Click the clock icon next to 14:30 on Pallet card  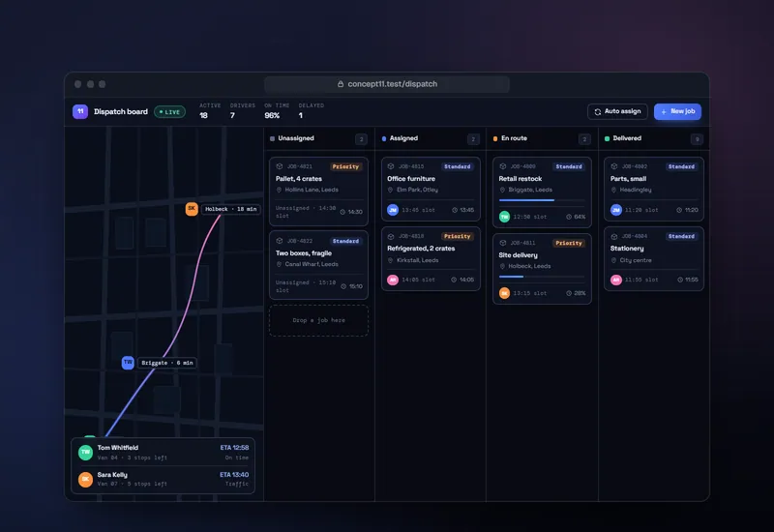tap(342, 212)
